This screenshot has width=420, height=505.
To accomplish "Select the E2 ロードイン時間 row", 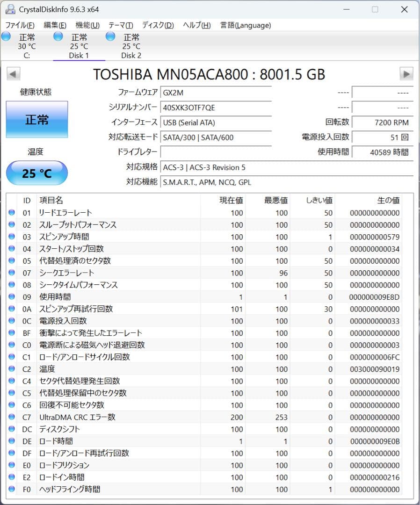I will pyautogui.click(x=204, y=477).
